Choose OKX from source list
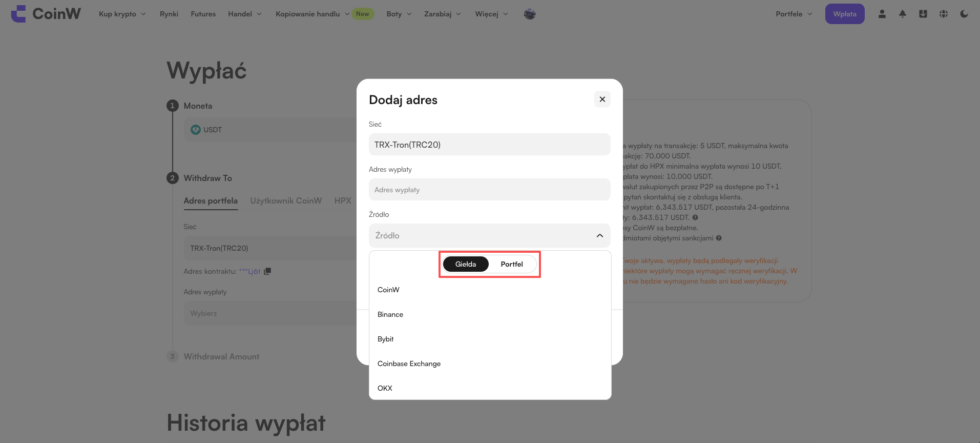Viewport: 980px width, 443px height. click(x=490, y=388)
